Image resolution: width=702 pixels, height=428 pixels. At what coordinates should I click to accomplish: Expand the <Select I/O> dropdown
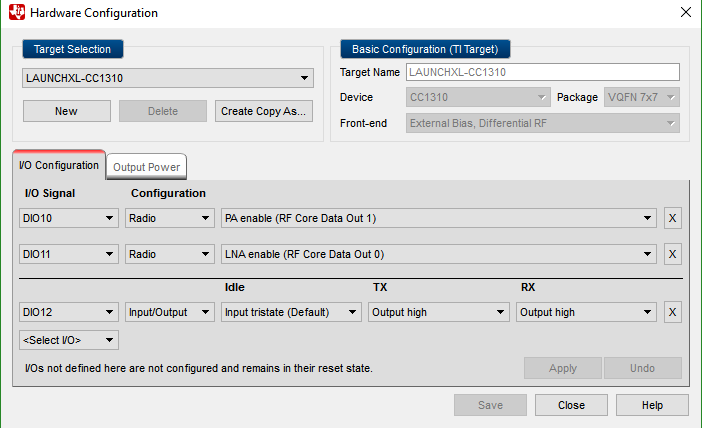(69, 340)
